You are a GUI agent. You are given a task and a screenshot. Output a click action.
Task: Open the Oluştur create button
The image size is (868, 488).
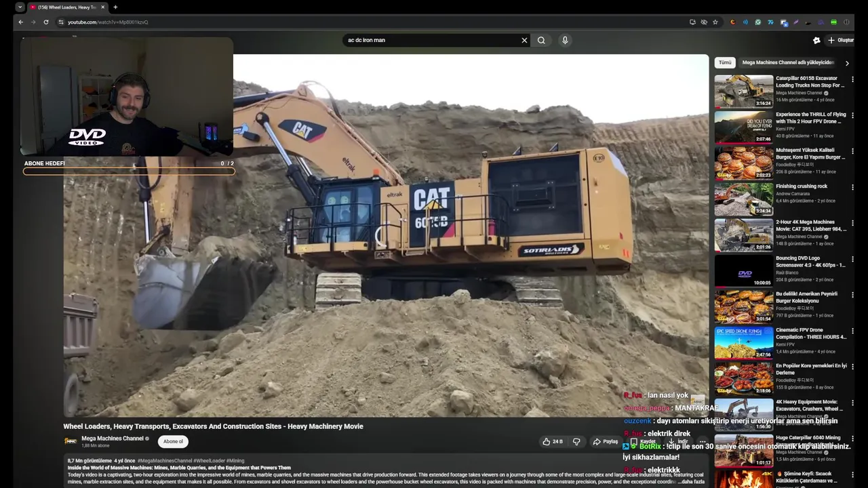pos(840,40)
